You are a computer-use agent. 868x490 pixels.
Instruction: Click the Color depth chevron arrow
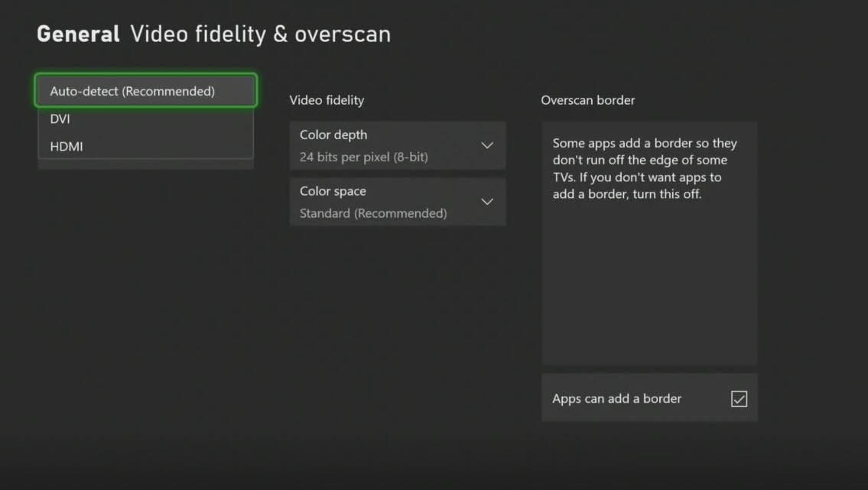(x=487, y=145)
